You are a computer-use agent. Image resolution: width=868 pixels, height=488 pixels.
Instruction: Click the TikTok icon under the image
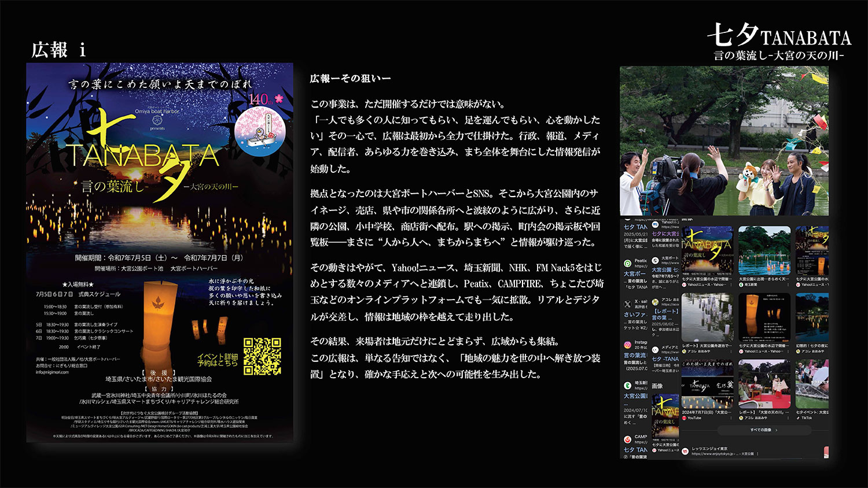(x=799, y=418)
